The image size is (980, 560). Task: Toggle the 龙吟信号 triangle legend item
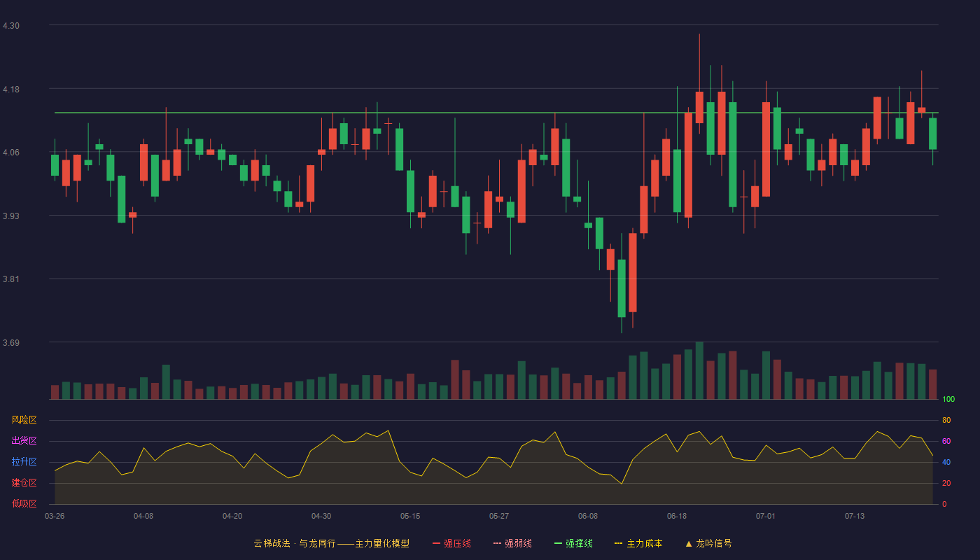click(708, 543)
